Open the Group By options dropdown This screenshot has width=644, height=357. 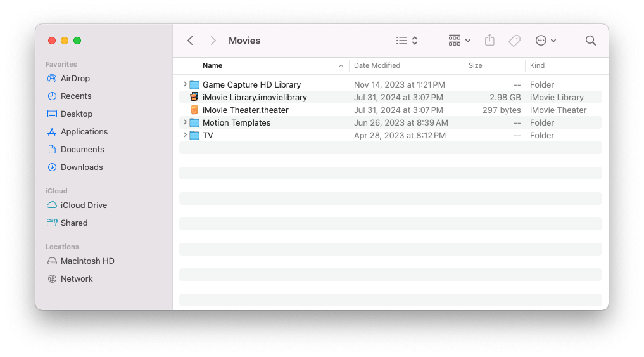click(x=459, y=41)
